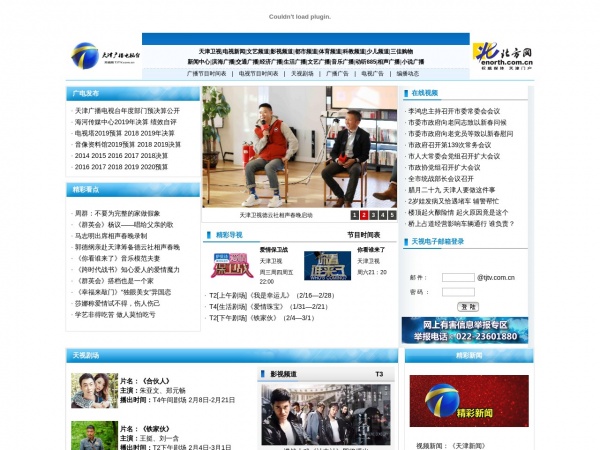Viewport: 600px width, 450px height.
Task: Open the enorth.com.cn 北方网 logo
Action: coord(502,56)
